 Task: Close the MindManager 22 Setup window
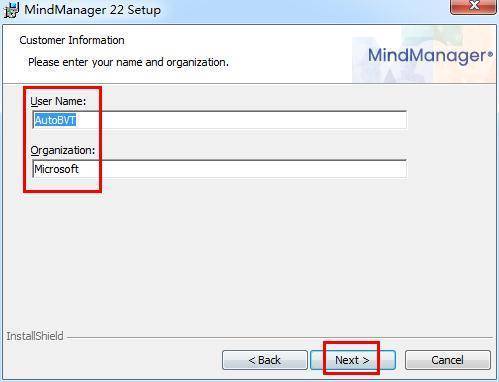coord(473,6)
